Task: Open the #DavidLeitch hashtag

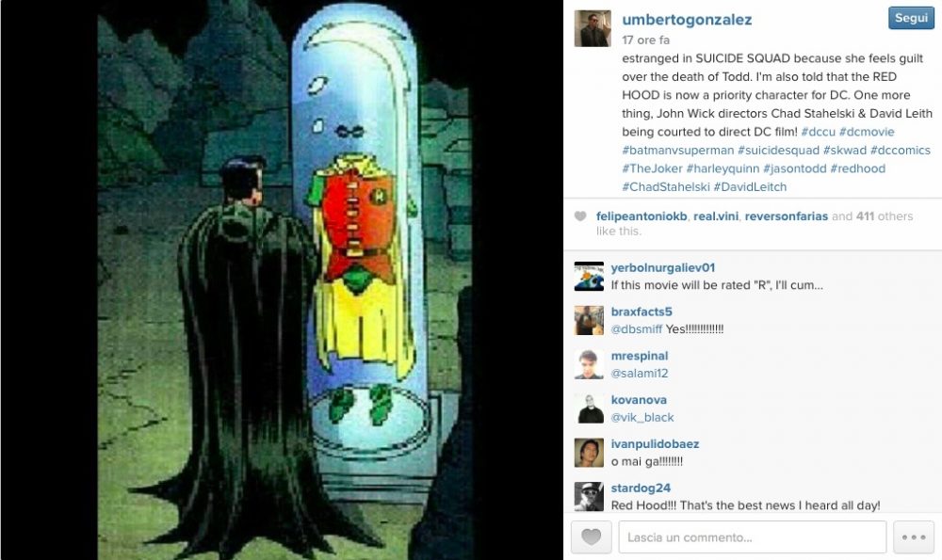Action: coord(750,186)
